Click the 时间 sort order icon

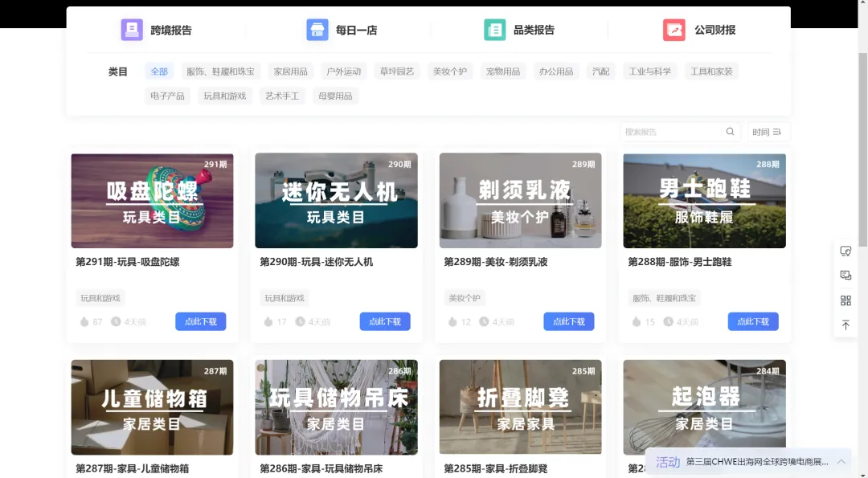coord(777,132)
